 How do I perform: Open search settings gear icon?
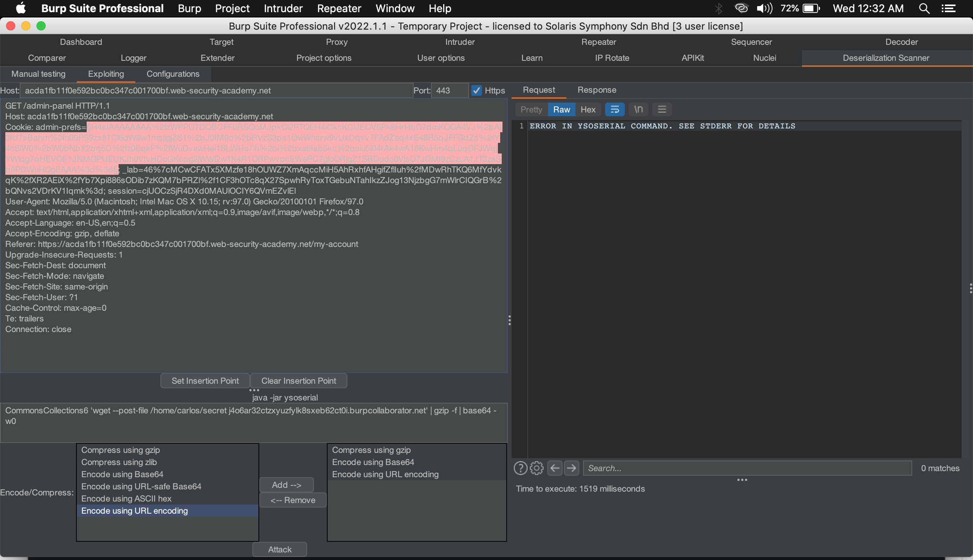click(x=536, y=468)
